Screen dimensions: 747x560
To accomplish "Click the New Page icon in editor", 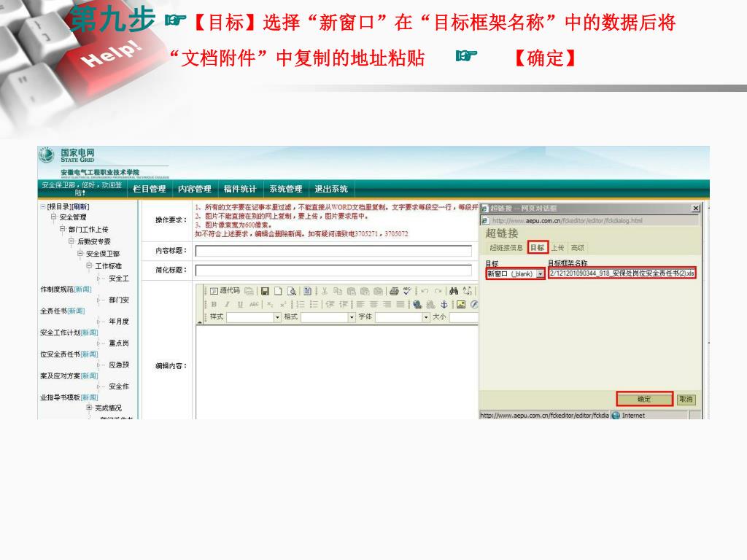I will click(278, 291).
